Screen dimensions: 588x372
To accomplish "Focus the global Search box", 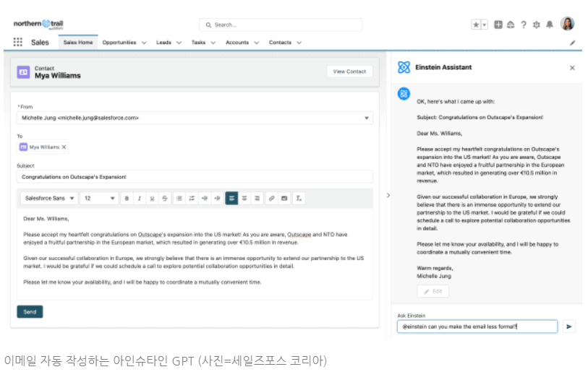I will click(281, 25).
